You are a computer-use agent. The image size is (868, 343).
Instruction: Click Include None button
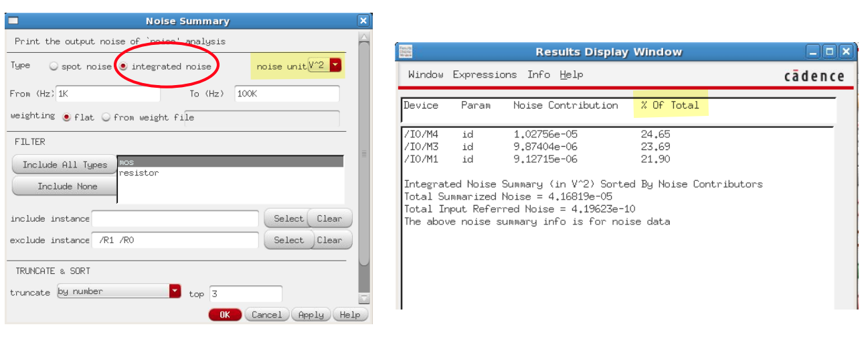tap(64, 186)
